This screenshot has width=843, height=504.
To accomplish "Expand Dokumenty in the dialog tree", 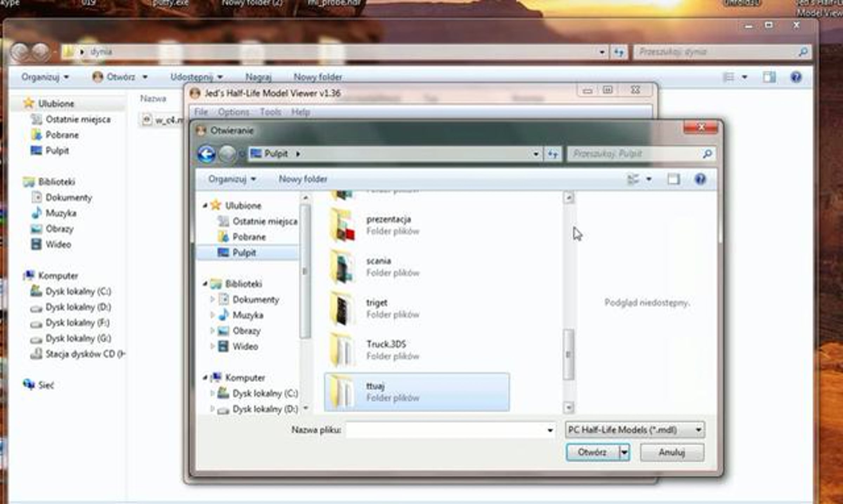I will point(212,299).
